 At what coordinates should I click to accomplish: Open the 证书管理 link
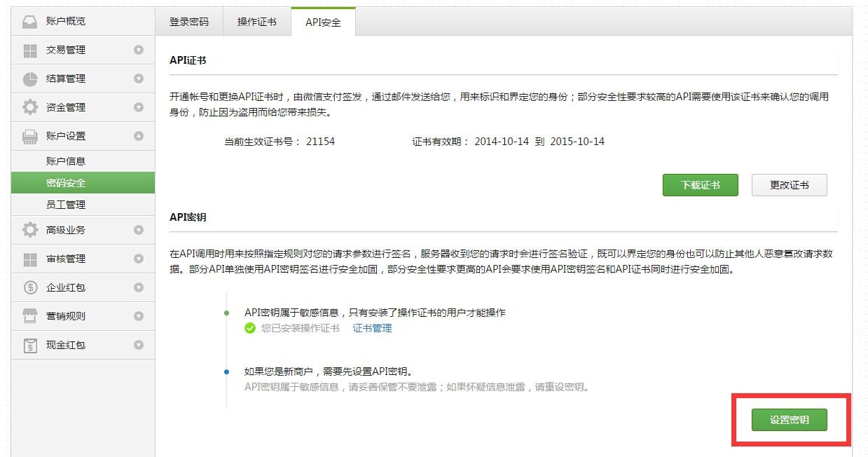(x=372, y=328)
